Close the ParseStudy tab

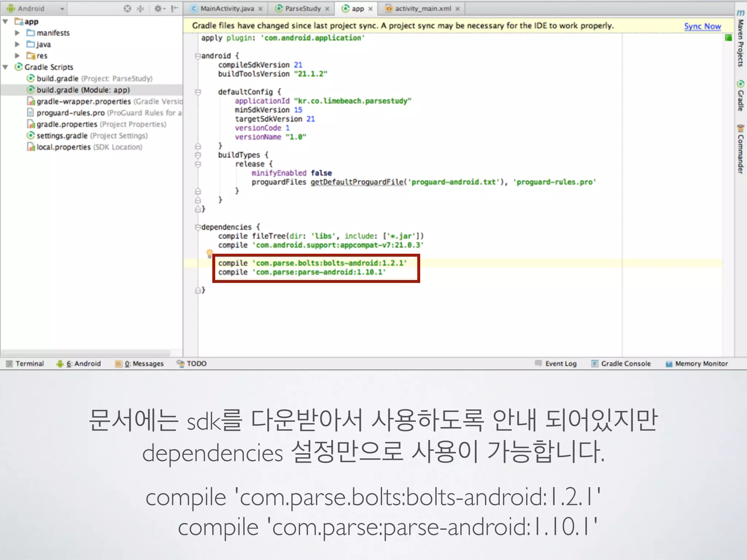(x=327, y=9)
